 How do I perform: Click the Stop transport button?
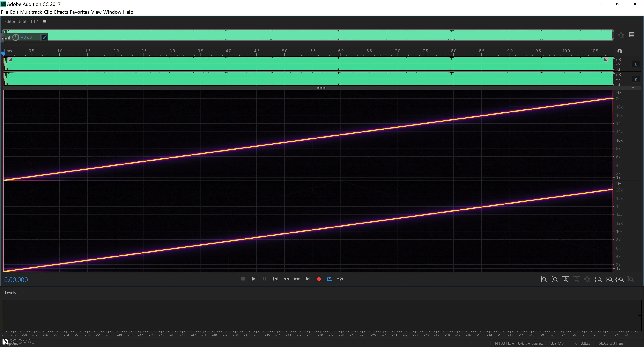pos(243,279)
